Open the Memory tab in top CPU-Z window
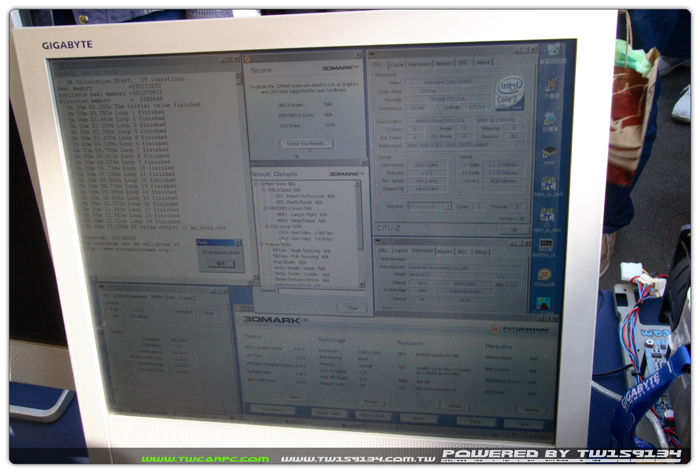 442,63
